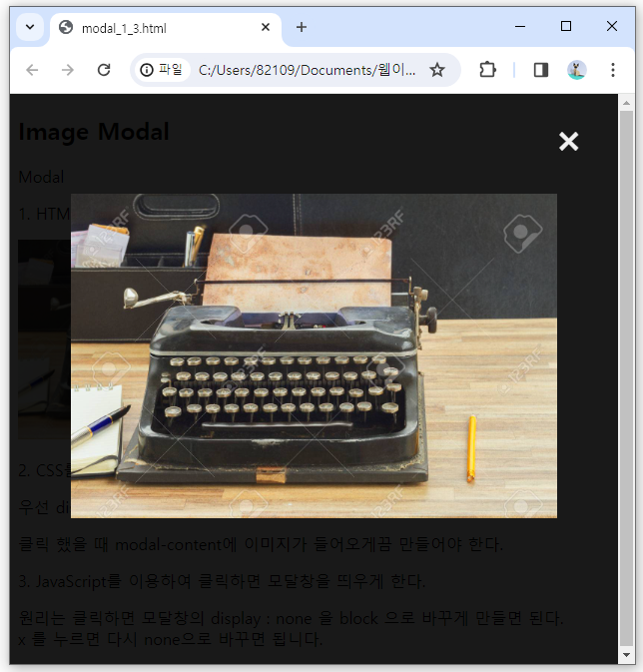Maximize the browser window
The height and width of the screenshot is (672, 643).
tap(566, 27)
